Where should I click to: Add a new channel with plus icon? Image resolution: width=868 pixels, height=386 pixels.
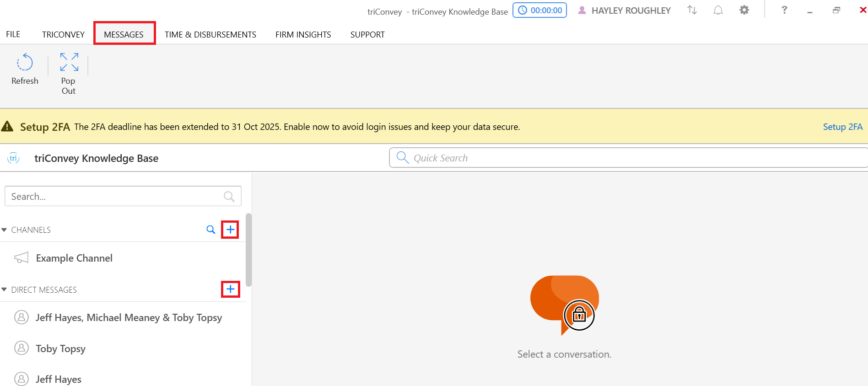tap(231, 230)
